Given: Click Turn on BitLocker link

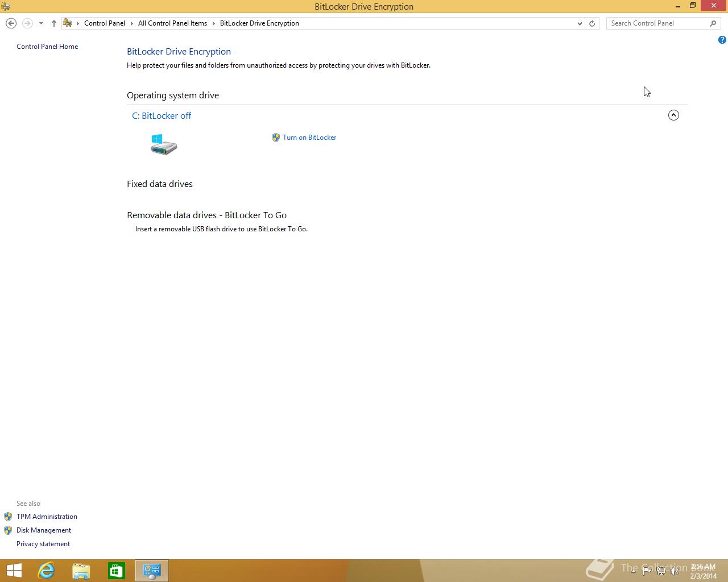Looking at the screenshot, I should pos(309,138).
